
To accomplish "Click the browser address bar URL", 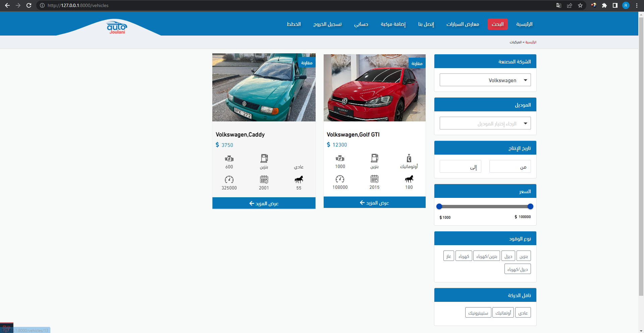I will tap(78, 5).
